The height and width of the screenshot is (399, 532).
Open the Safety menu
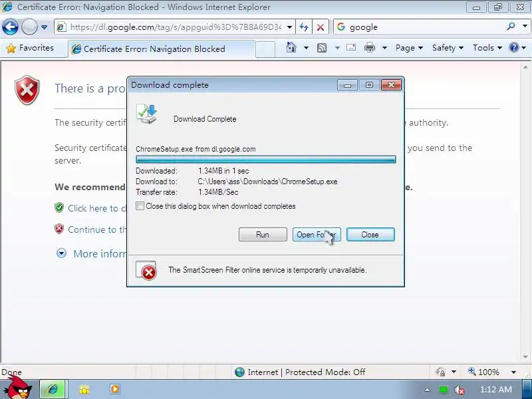click(x=448, y=48)
